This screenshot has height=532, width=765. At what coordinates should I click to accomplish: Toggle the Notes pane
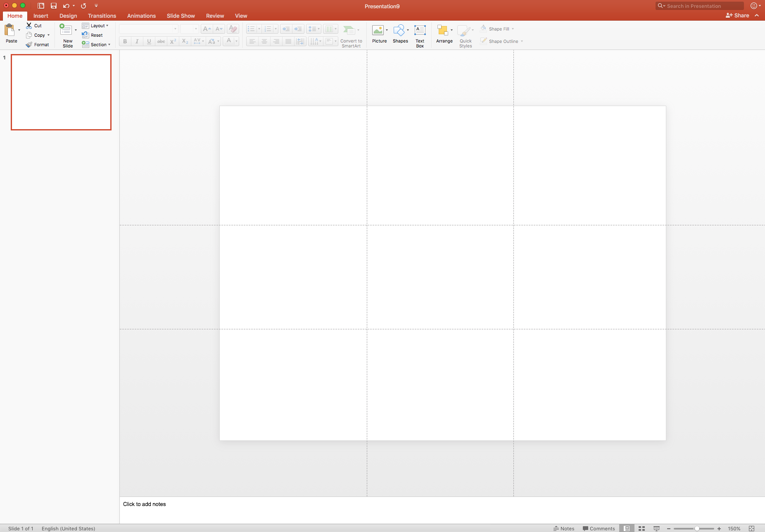click(564, 528)
